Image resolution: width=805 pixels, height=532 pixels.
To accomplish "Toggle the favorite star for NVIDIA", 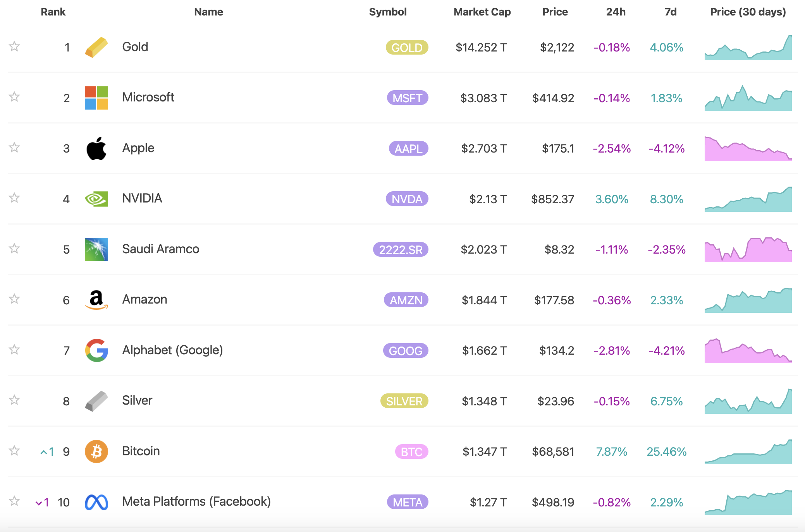I will (14, 198).
